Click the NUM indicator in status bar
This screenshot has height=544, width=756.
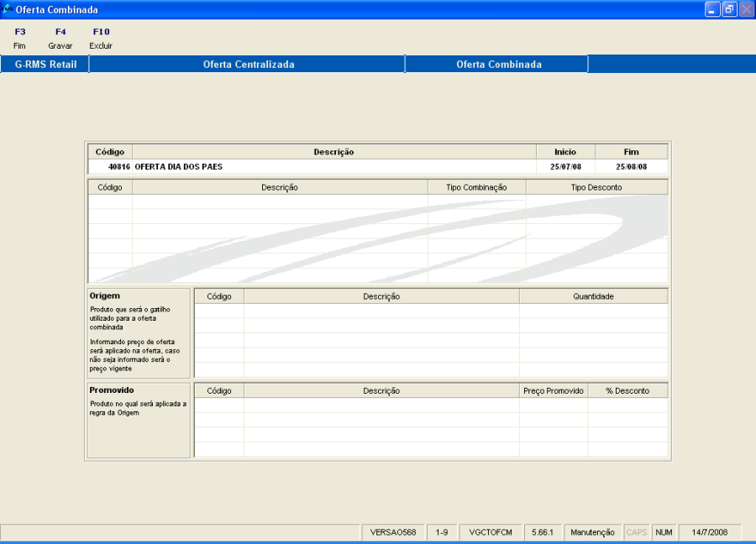pyautogui.click(x=664, y=532)
